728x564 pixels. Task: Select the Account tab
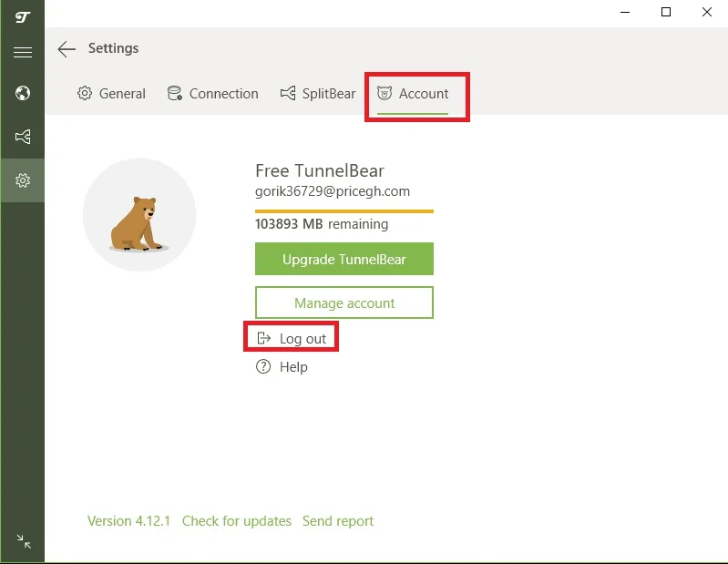[413, 94]
